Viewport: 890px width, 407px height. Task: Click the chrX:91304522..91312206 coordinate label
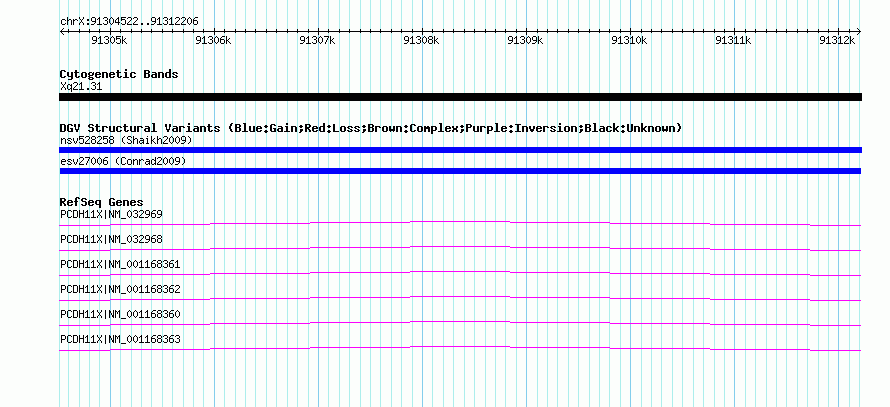(129, 22)
